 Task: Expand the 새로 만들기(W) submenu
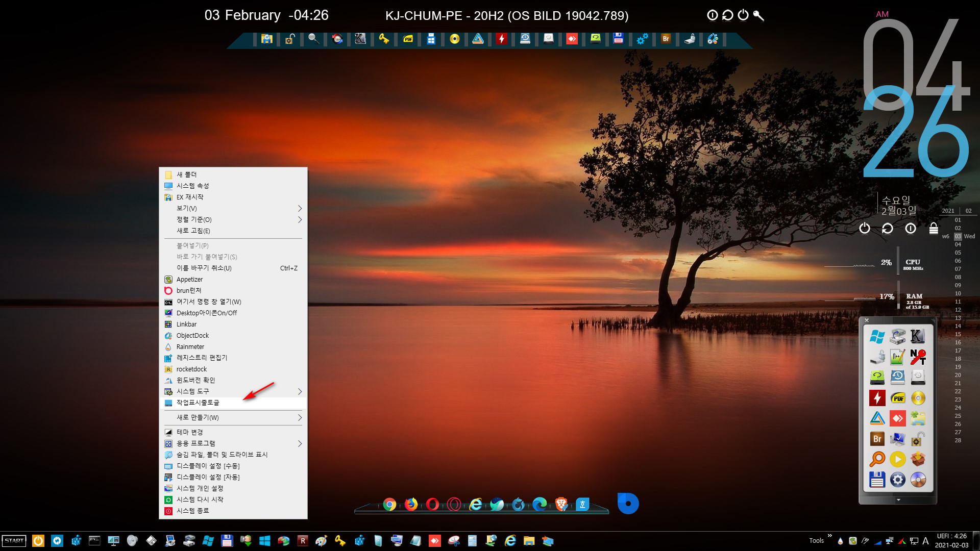click(x=233, y=417)
